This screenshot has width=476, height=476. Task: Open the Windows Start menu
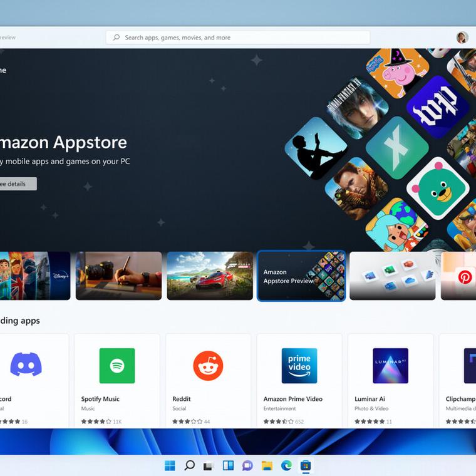[x=170, y=465]
